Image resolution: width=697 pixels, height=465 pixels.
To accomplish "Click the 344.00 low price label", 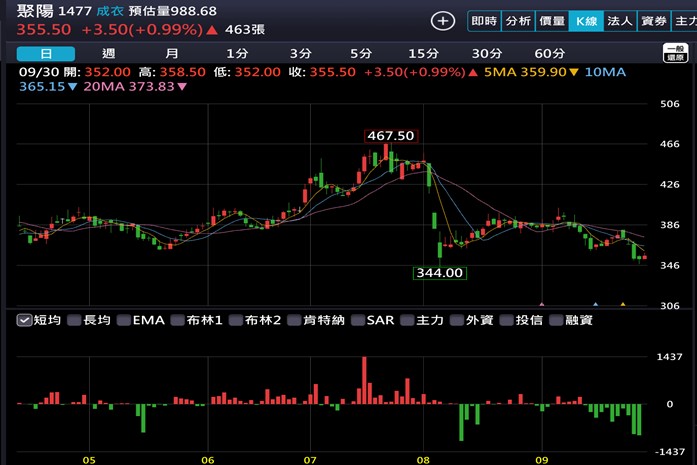I will pos(439,272).
